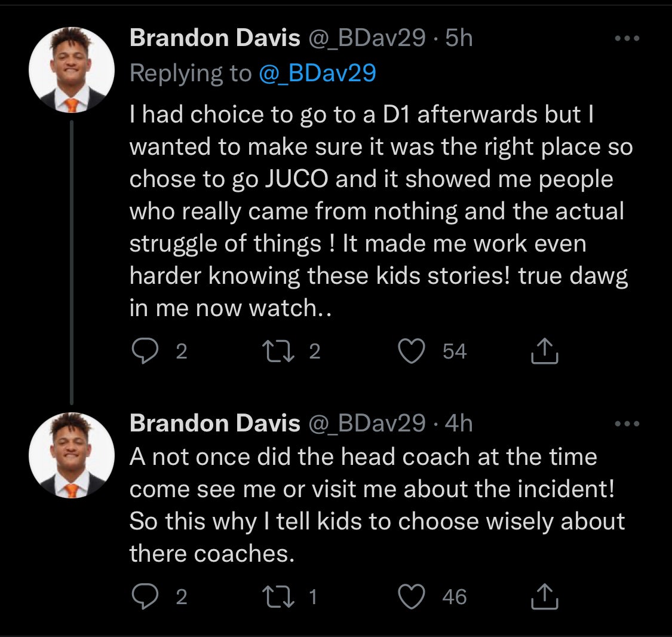The width and height of the screenshot is (672, 637).
Task: Click Brandon Davis name on the 5h tweet
Action: click(214, 38)
